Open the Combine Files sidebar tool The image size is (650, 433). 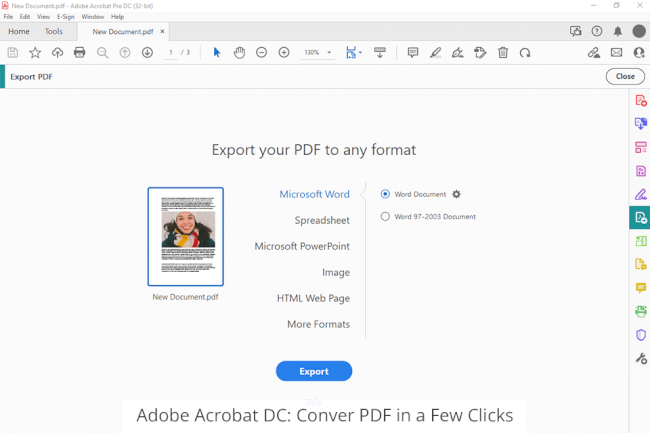coord(641,123)
